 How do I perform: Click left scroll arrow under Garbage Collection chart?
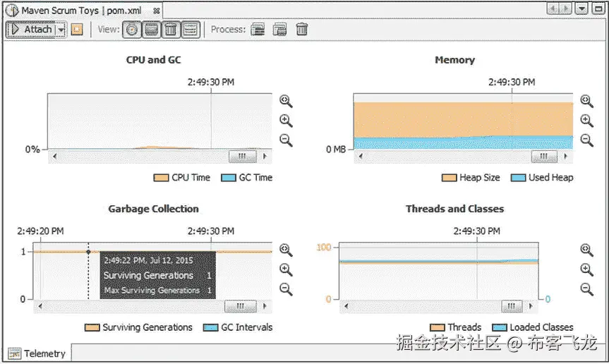40,306
